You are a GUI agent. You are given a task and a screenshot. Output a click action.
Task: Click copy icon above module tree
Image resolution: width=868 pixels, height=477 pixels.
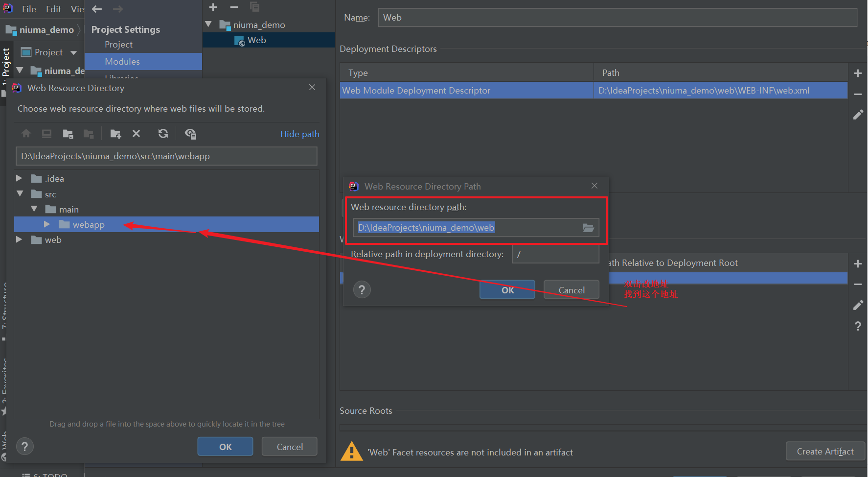click(254, 7)
